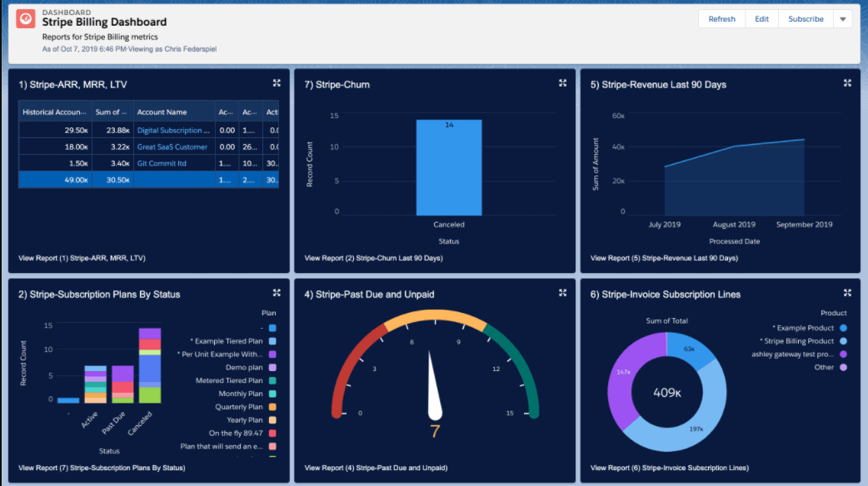Click the Per Unit Example legend swatch
868x486 pixels.
point(272,355)
